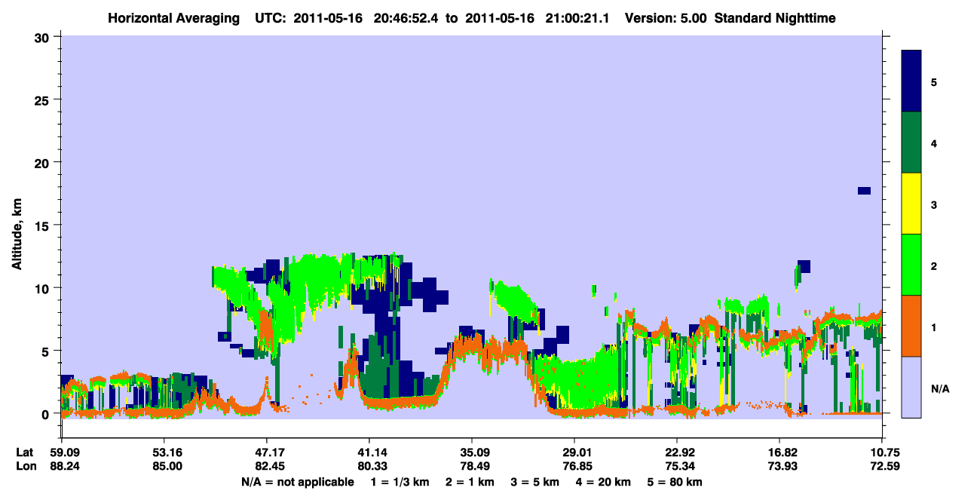Click the orange level 1 color swatch
Image resolution: width=980 pixels, height=503 pixels.
[x=911, y=325]
